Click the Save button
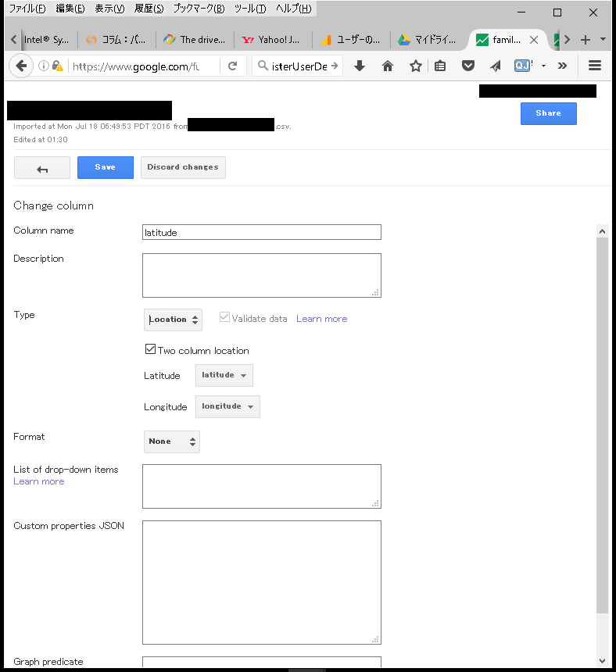Image resolution: width=616 pixels, height=672 pixels. (106, 167)
